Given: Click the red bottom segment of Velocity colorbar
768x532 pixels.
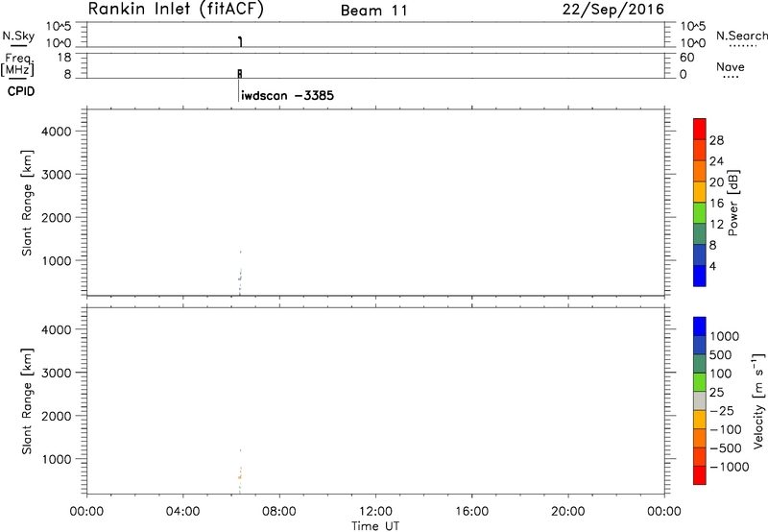Looking at the screenshot, I should coord(700,475).
